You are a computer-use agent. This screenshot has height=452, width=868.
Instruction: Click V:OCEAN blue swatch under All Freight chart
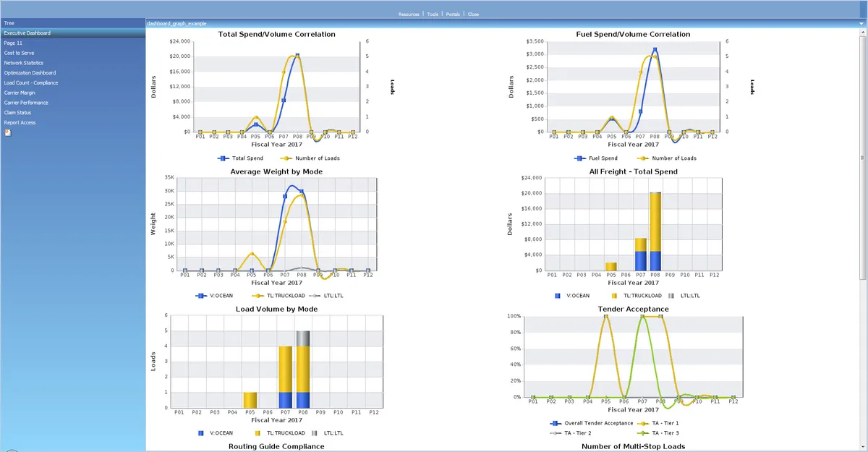pos(557,295)
